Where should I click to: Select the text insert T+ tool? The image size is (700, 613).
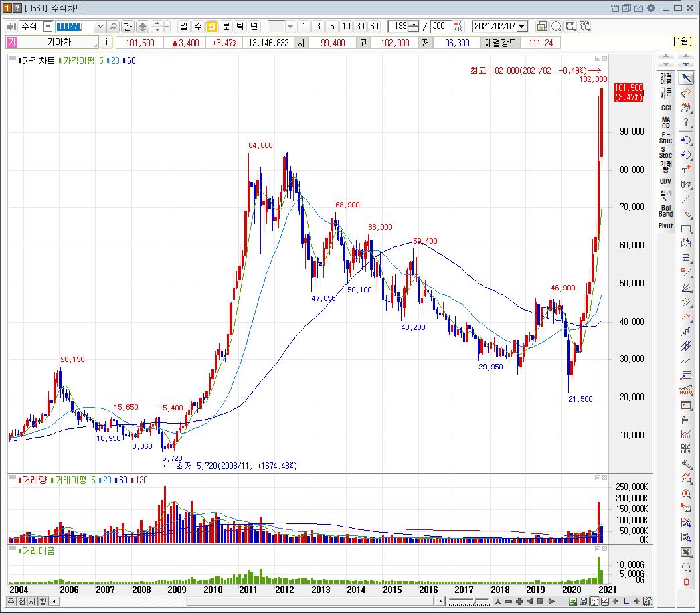point(686,170)
